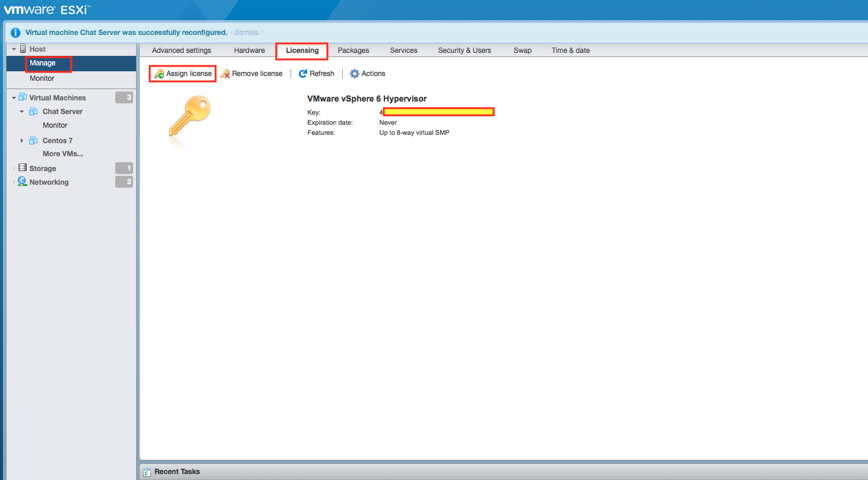Click the Assign license key icon

159,74
